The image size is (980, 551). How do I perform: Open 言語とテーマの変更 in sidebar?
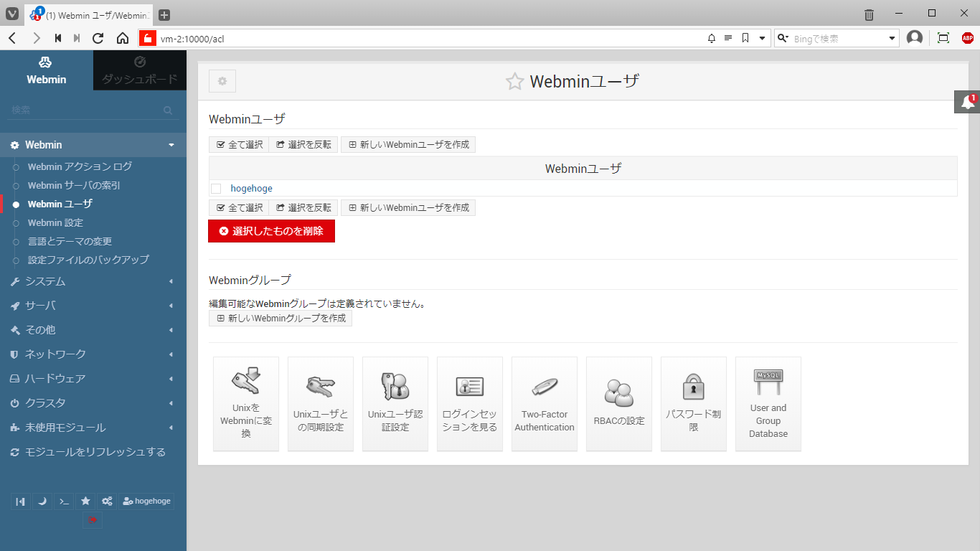pos(70,241)
